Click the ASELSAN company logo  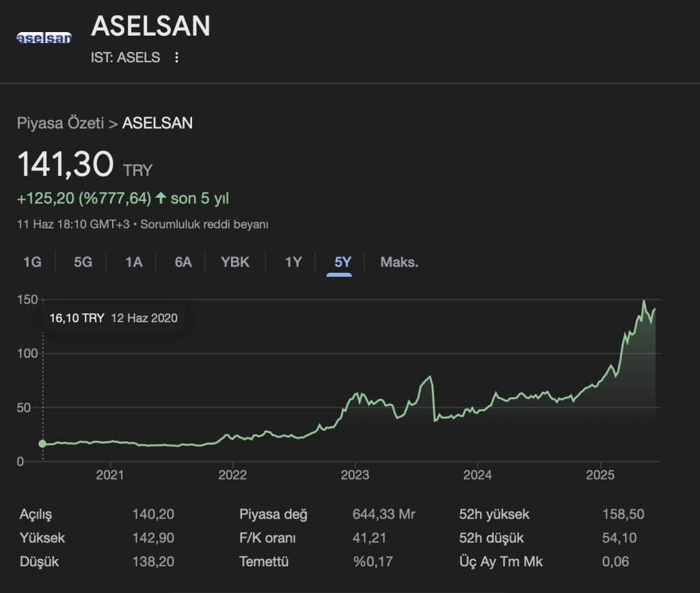[x=44, y=38]
